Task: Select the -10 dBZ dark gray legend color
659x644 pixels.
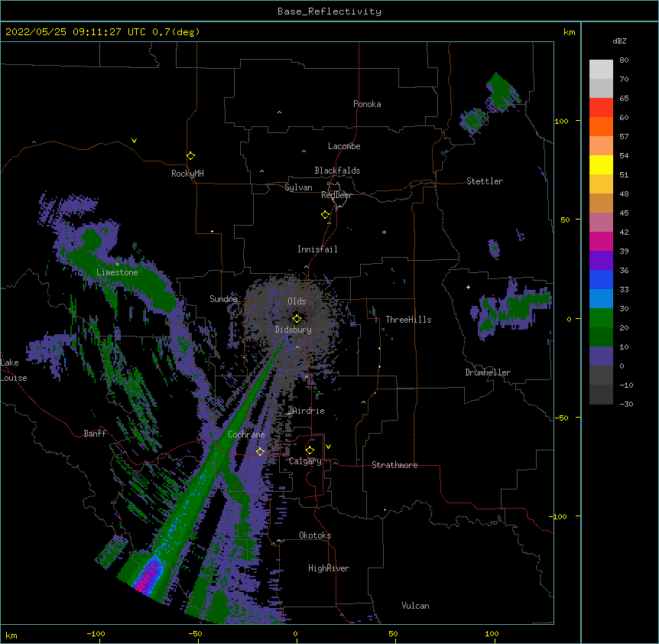Action: [601, 395]
